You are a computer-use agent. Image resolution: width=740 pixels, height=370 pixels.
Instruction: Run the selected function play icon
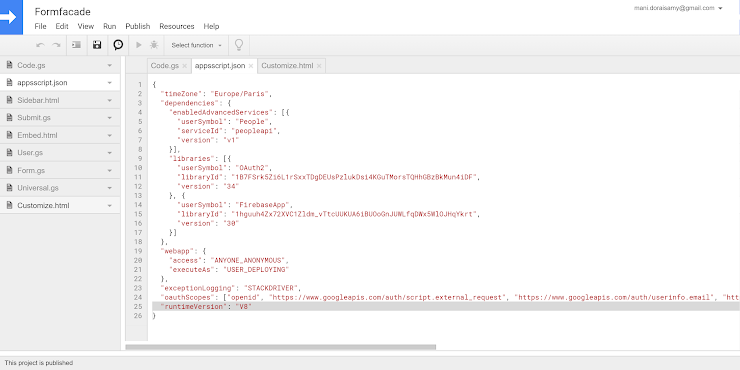pos(139,45)
